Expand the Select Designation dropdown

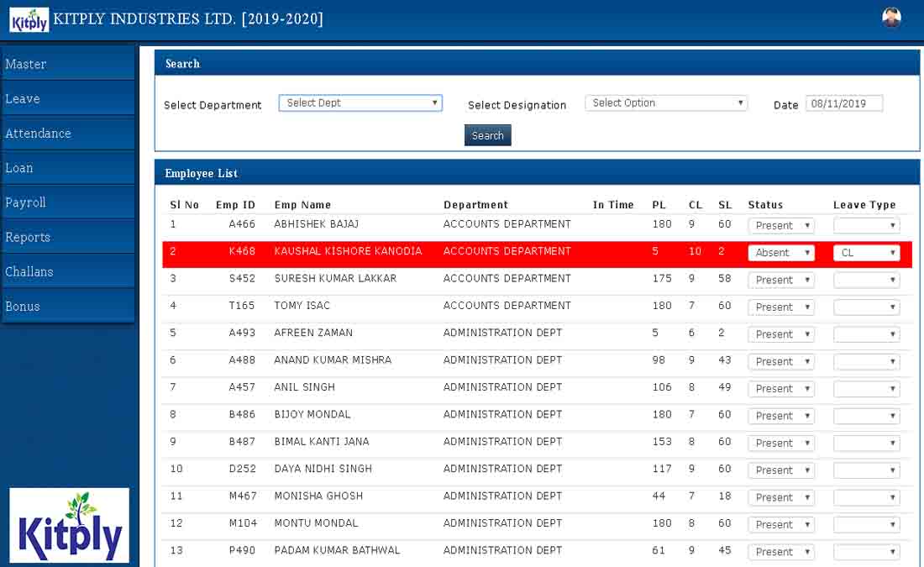[x=666, y=103]
